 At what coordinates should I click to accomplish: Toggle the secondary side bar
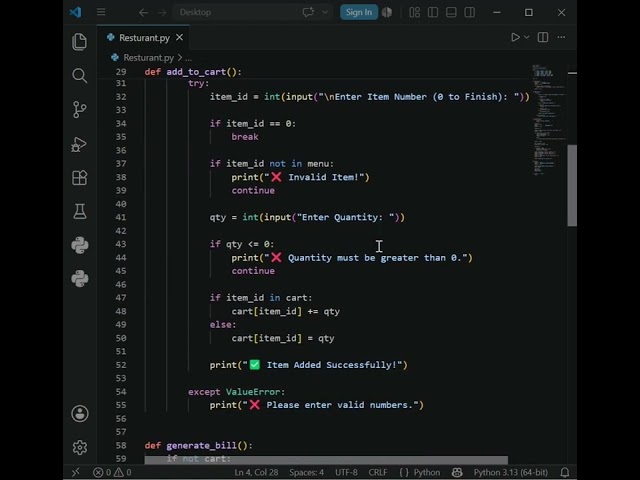tap(470, 12)
